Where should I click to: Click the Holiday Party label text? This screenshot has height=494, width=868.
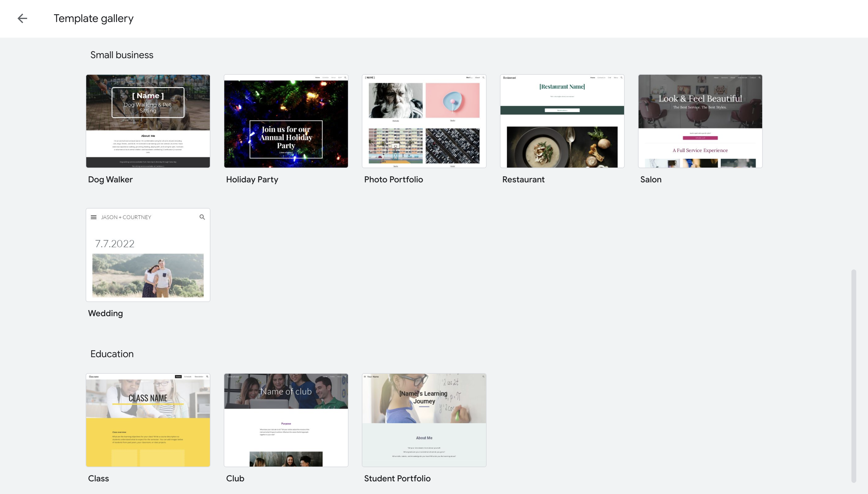(x=252, y=179)
